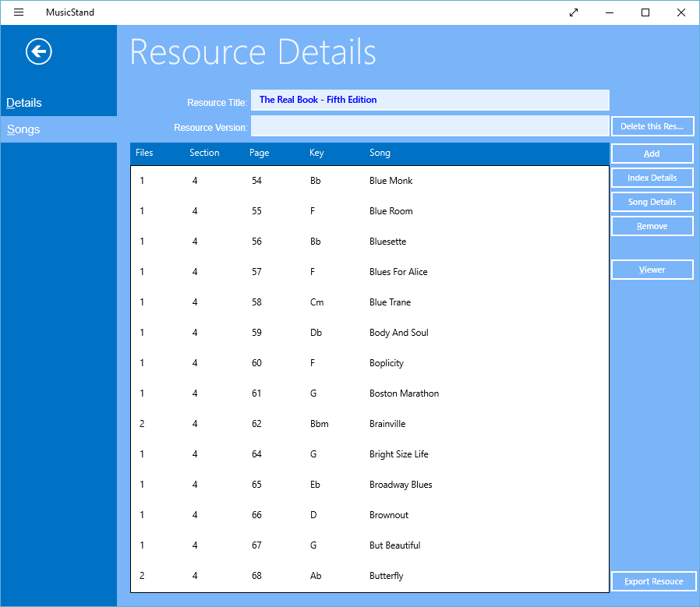Click the Bbm key cell
Image resolution: width=700 pixels, height=607 pixels.
point(319,424)
